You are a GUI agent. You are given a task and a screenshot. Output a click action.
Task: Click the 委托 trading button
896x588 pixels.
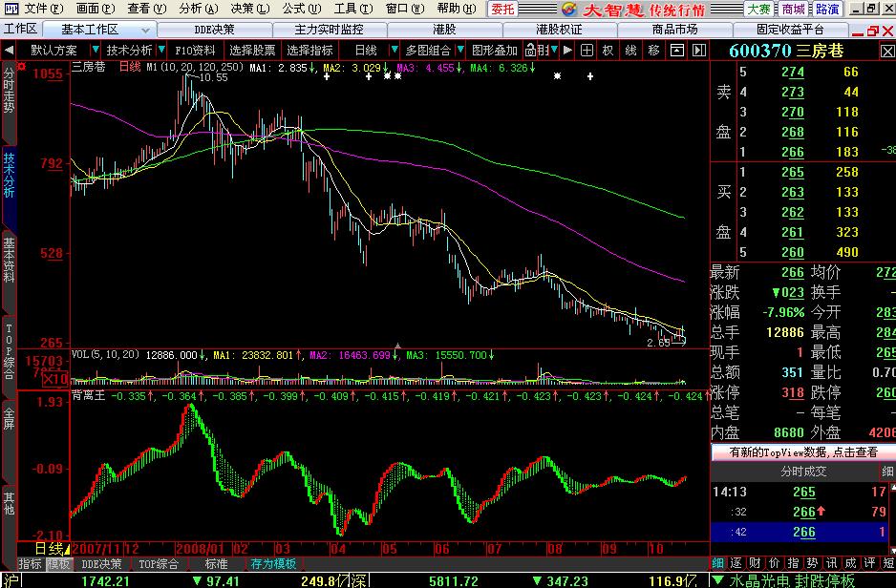pyautogui.click(x=502, y=10)
